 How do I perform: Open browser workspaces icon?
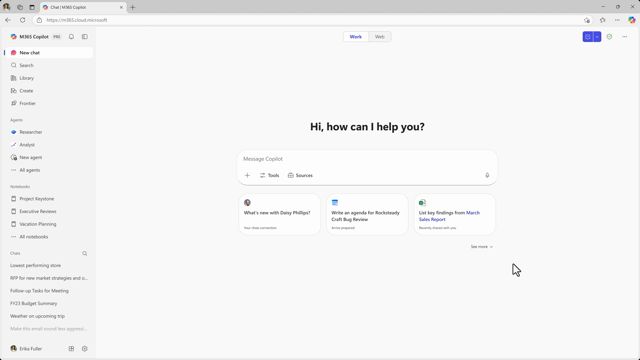[20, 7]
